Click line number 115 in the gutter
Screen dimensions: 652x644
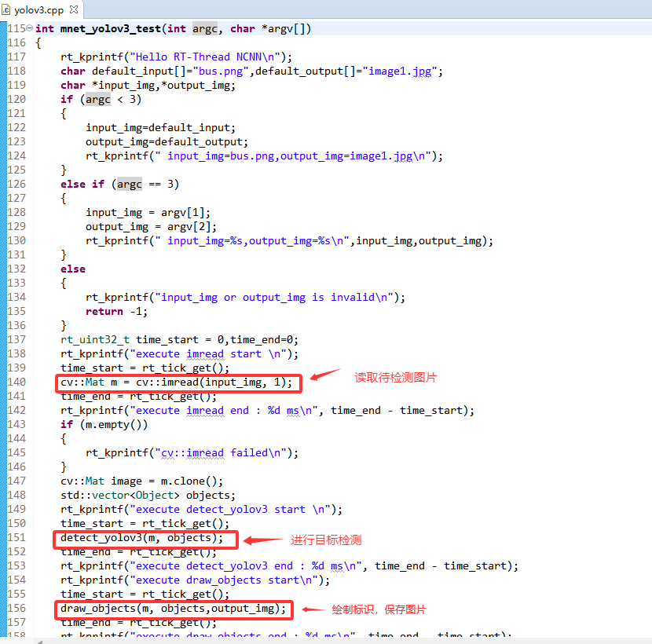[16, 28]
